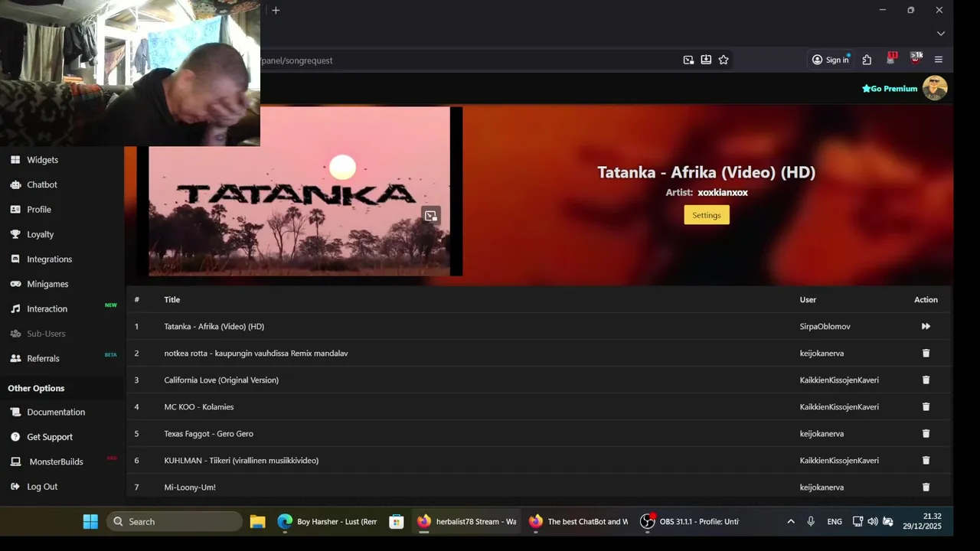The image size is (980, 551).
Task: Switch to the Edge Boy Harsher window
Action: 327,521
